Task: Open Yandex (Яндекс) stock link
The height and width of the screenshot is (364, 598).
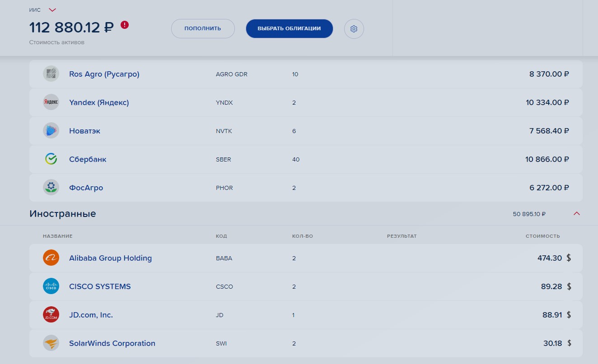Action: coord(99,102)
